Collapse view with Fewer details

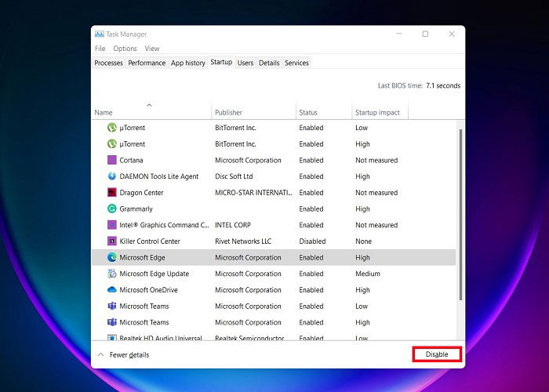click(123, 354)
